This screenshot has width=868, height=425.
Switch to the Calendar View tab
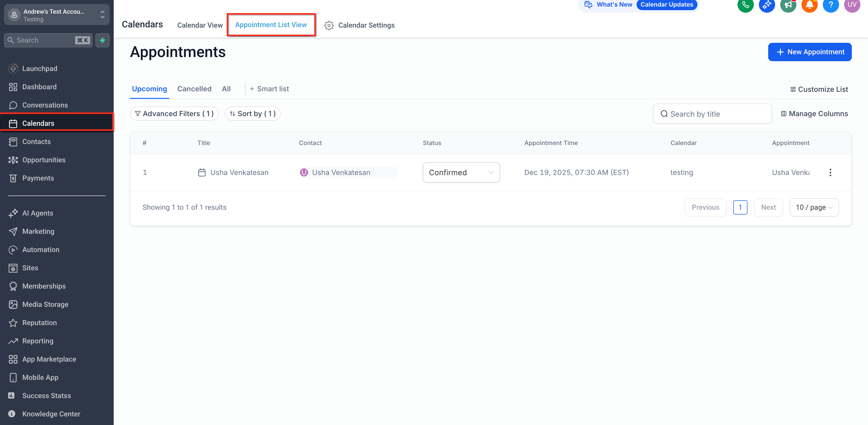[x=200, y=25]
